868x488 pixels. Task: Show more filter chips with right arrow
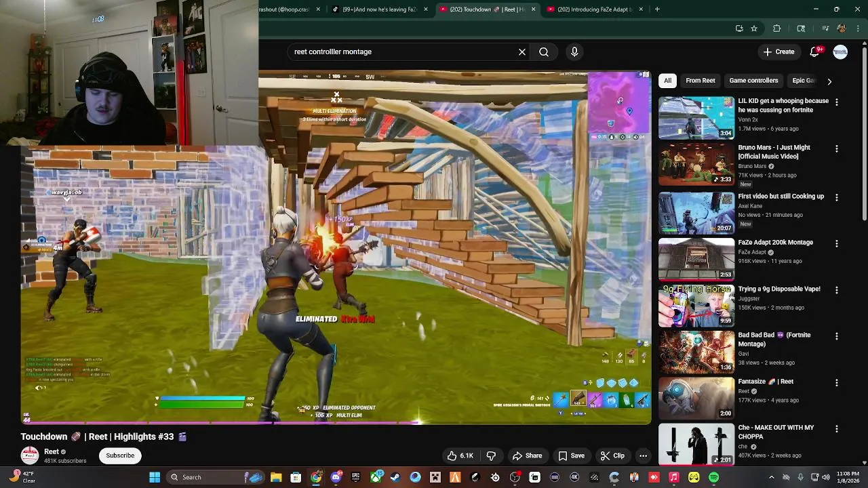(x=829, y=81)
